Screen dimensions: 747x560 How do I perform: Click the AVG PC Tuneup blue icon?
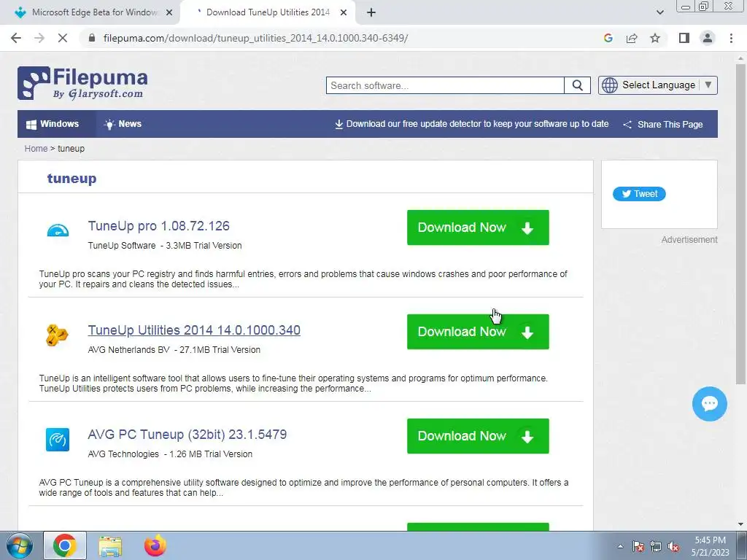point(58,440)
